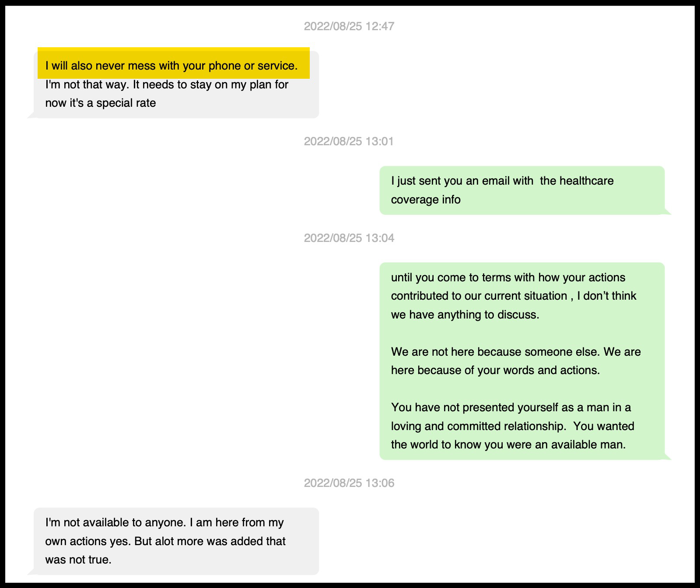Screen dimensions: 700x588
Task: Click the paragraph starting "We are not here"
Action: (x=515, y=361)
